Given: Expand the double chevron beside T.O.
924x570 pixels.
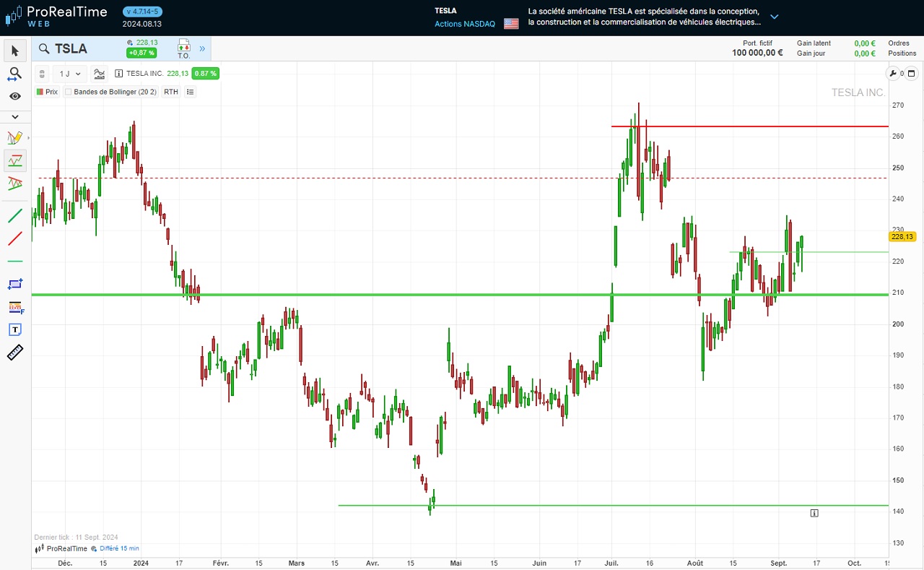Looking at the screenshot, I should (x=202, y=49).
